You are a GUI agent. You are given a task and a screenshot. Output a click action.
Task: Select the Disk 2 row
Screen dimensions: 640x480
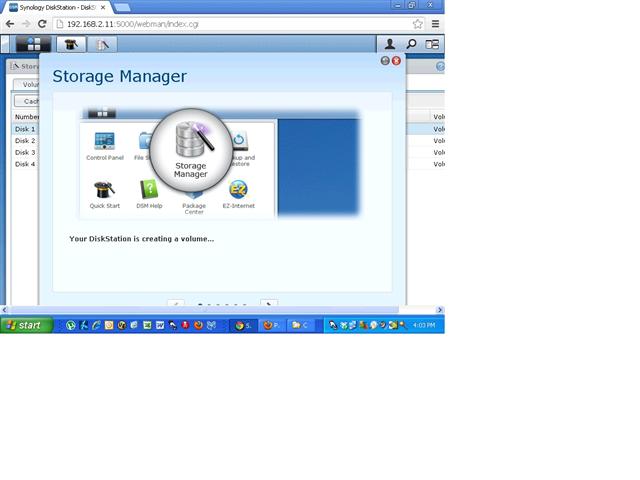pyautogui.click(x=25, y=141)
